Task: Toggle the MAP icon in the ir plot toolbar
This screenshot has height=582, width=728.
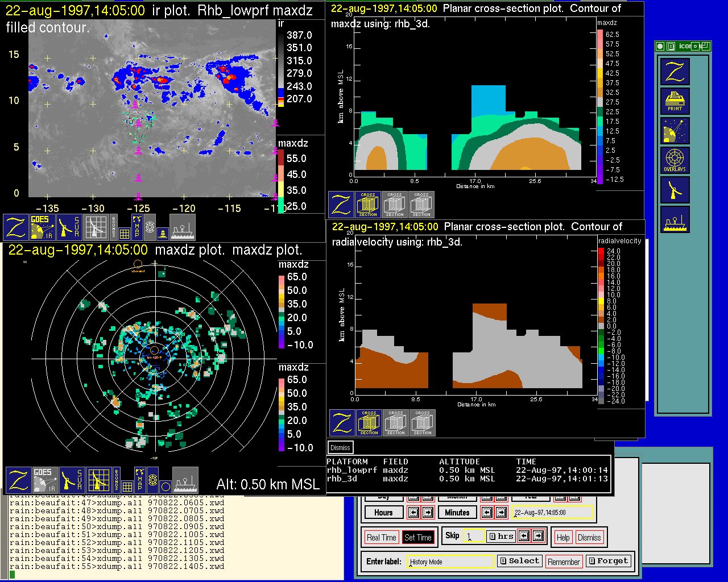Action: coord(136,227)
